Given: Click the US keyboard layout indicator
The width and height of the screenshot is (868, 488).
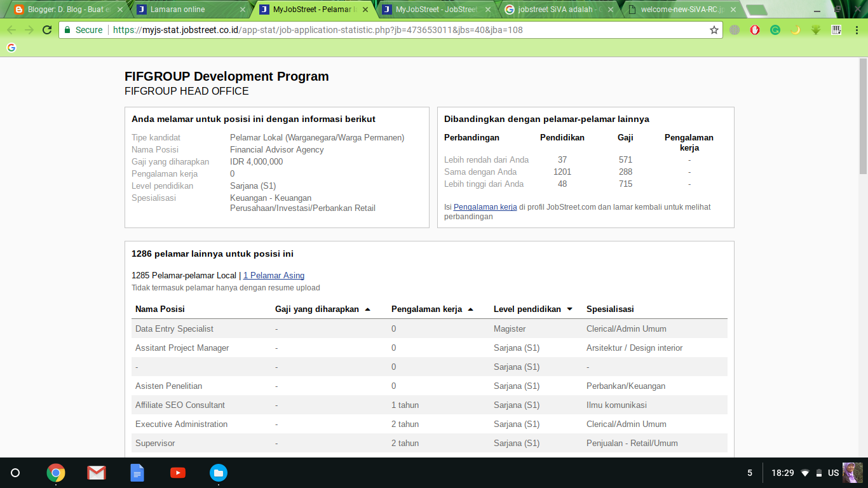Looking at the screenshot, I should 833,473.
